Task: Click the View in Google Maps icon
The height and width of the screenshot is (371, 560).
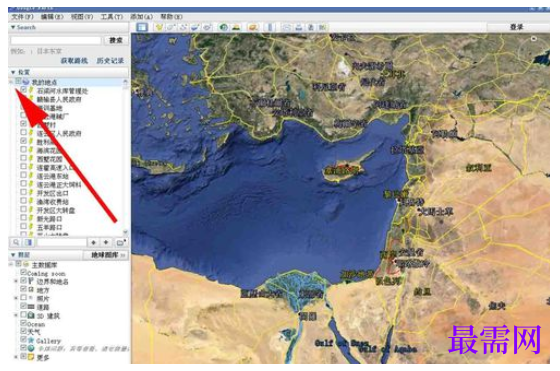Action: coord(322,27)
